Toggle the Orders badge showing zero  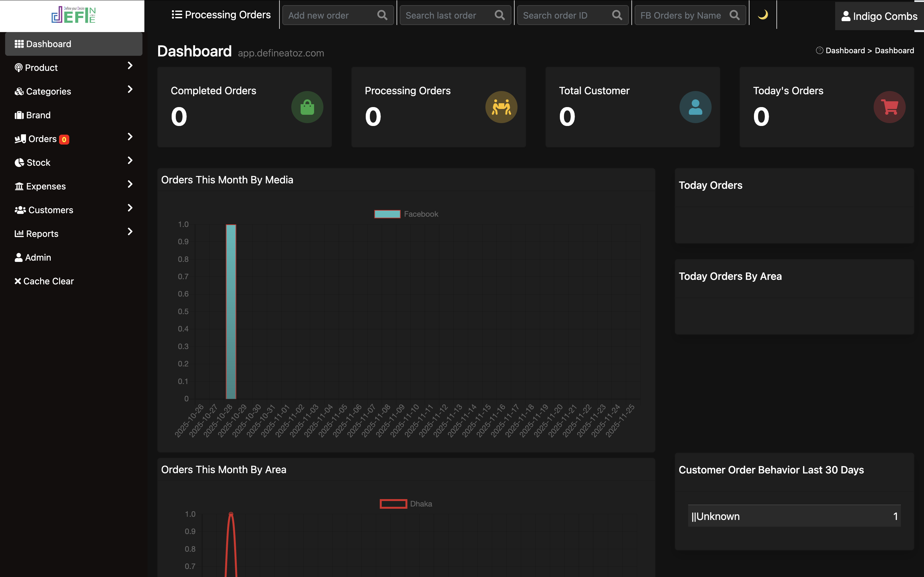pyautogui.click(x=64, y=139)
